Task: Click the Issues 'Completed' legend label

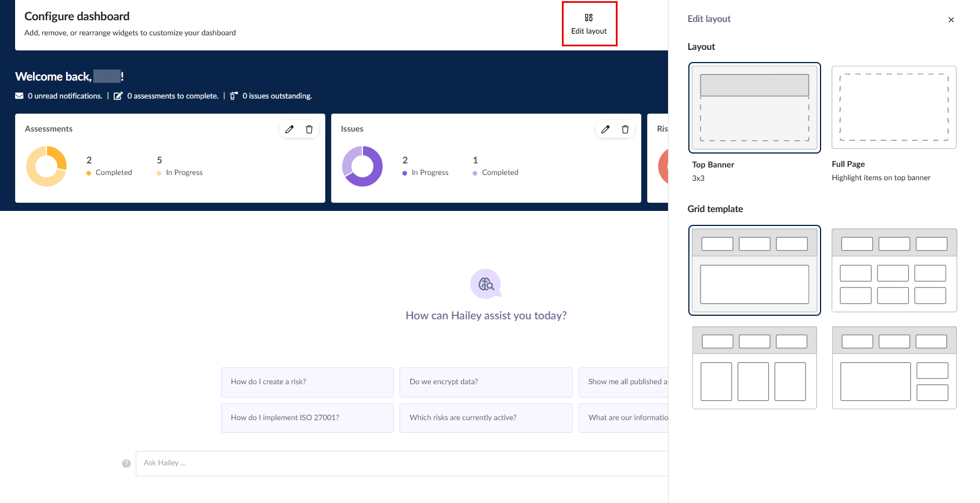Action: [500, 173]
